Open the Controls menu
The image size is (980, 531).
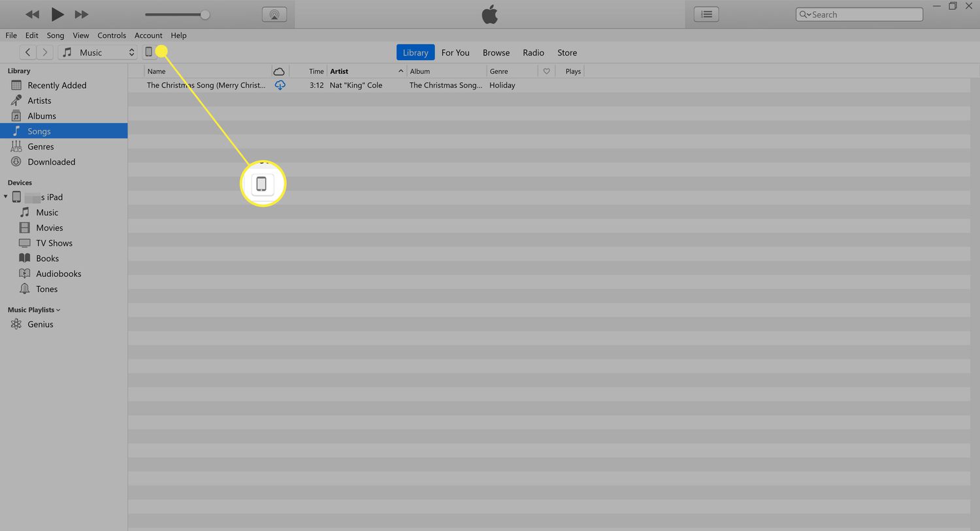[x=112, y=35]
